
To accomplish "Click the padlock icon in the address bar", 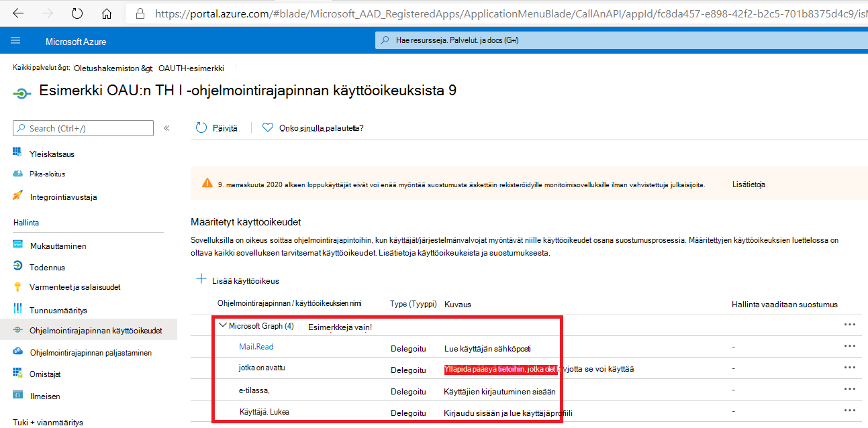I will (140, 13).
